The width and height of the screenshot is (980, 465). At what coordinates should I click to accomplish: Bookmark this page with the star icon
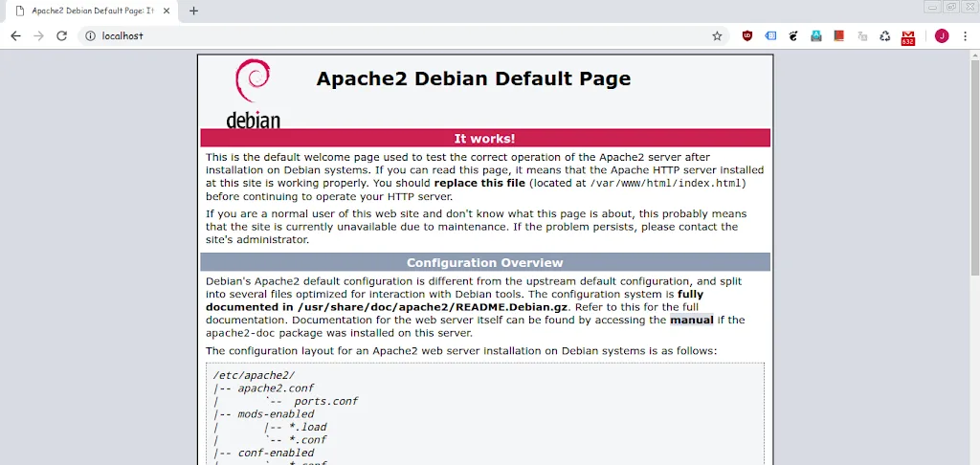717,35
